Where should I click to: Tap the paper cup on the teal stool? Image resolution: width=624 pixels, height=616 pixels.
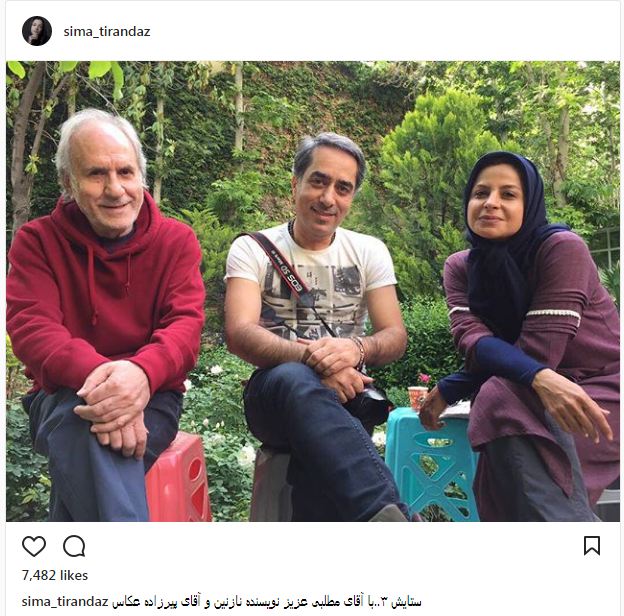[417, 398]
